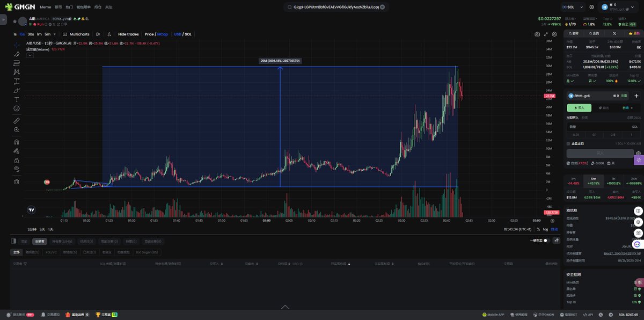Click the 数量 amount input field

(604, 127)
